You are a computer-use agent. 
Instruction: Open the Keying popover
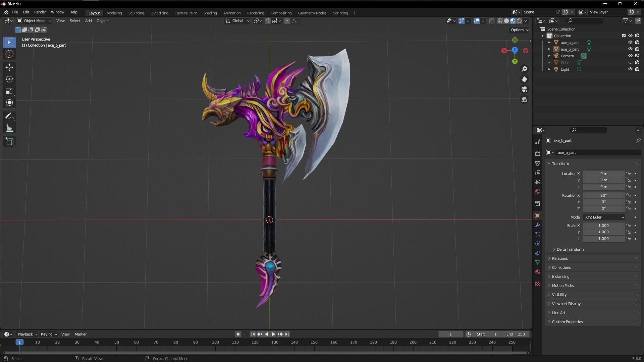pyautogui.click(x=49, y=334)
